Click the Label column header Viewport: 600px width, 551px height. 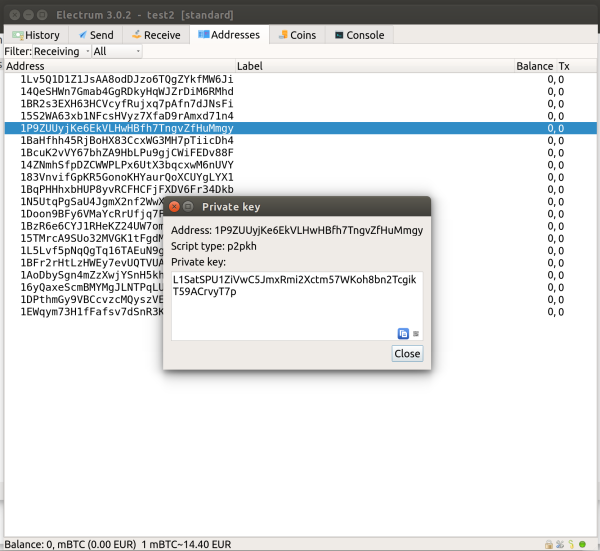(x=250, y=66)
